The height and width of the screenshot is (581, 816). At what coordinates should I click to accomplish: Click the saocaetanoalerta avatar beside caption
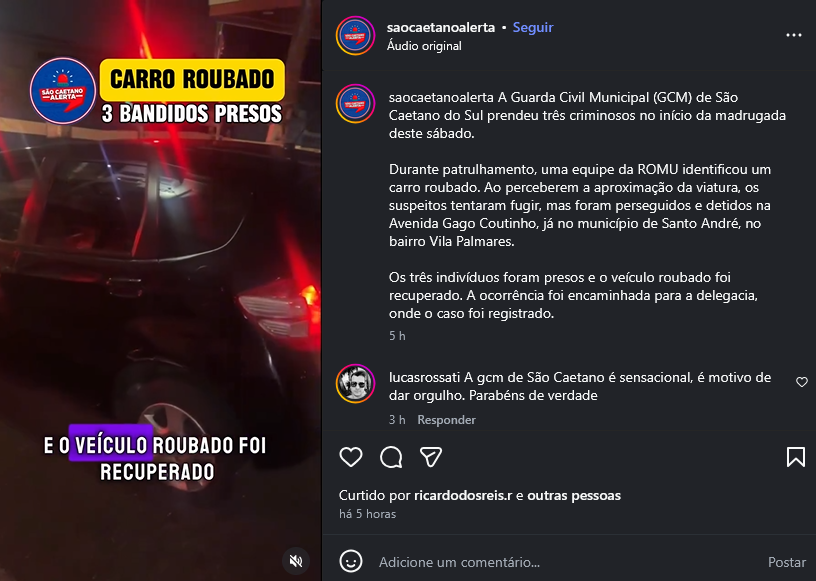tap(355, 104)
